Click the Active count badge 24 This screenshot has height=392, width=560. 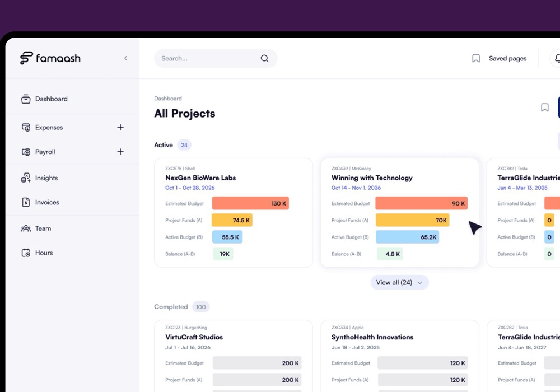click(x=184, y=145)
